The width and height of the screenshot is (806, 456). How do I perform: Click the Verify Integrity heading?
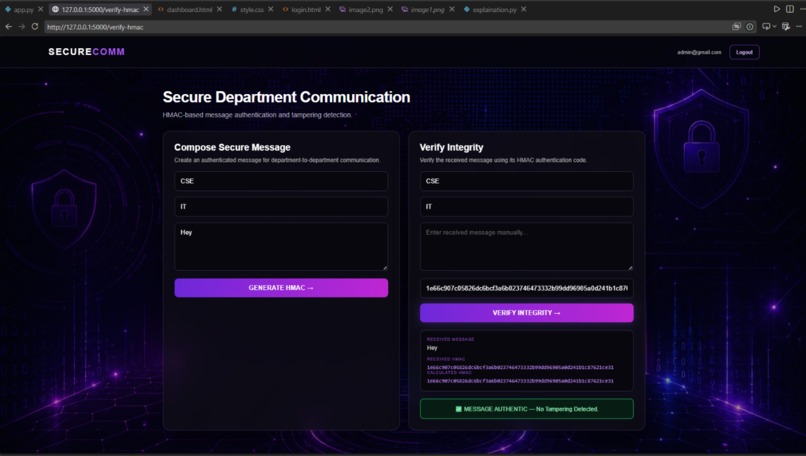tap(451, 148)
